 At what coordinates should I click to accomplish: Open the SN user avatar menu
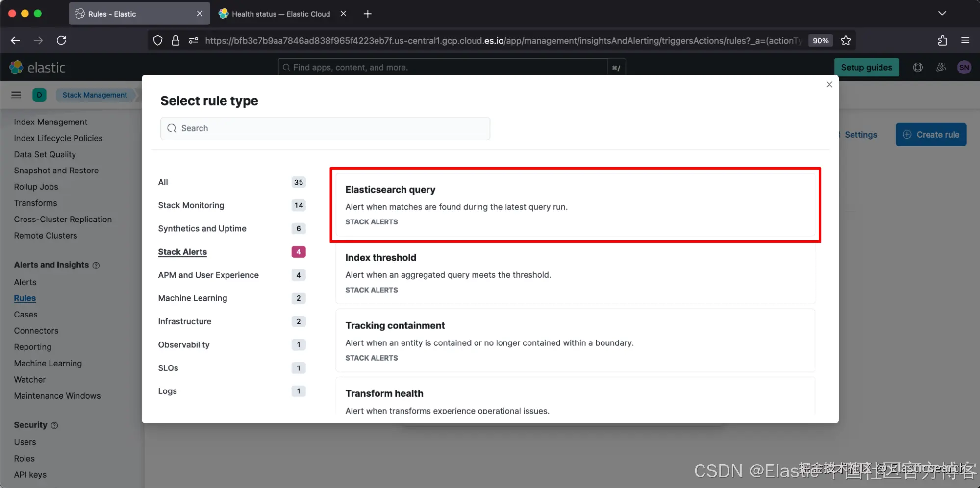964,67
